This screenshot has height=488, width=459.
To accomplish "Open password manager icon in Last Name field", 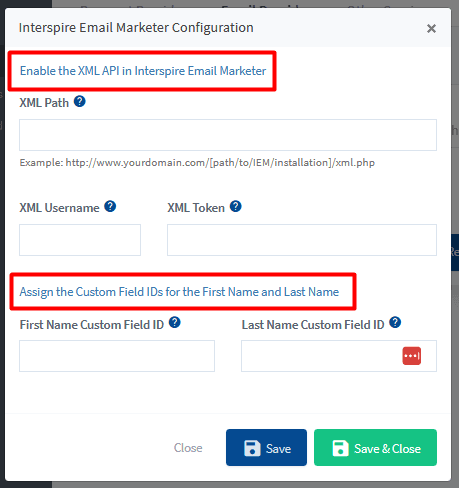I will [x=412, y=356].
